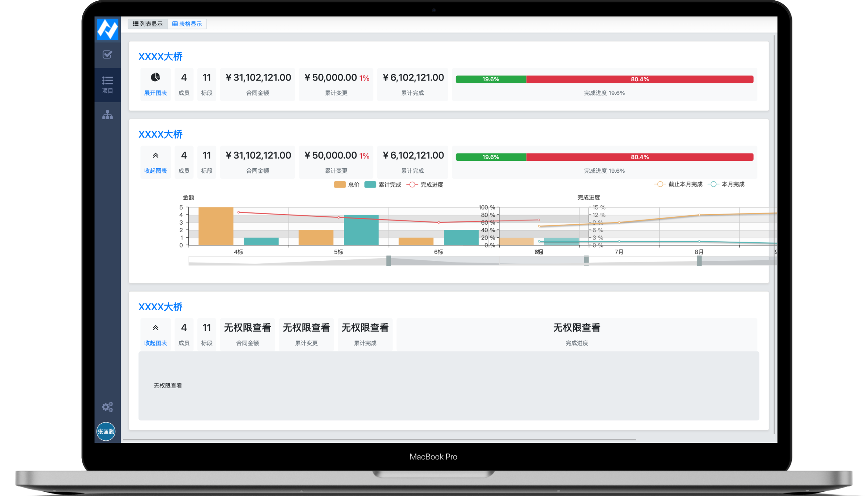This screenshot has width=868, height=497.
Task: Click green 19.6% progress segment in first card
Action: [491, 79]
